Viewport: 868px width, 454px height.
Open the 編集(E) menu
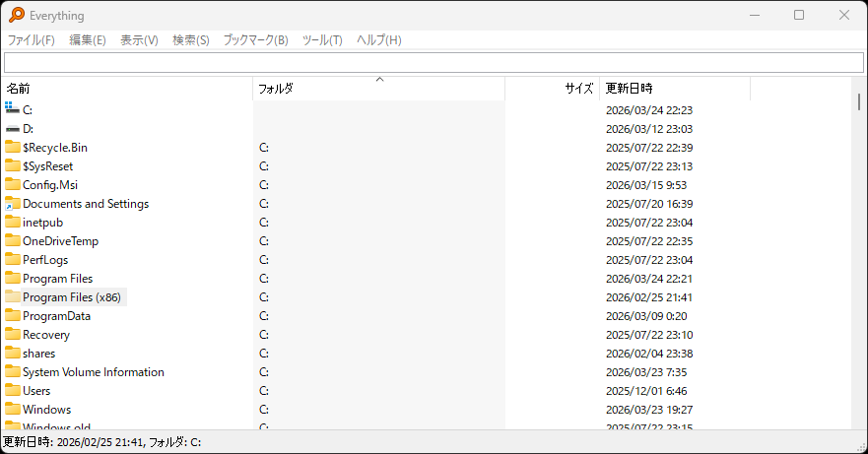pos(88,39)
